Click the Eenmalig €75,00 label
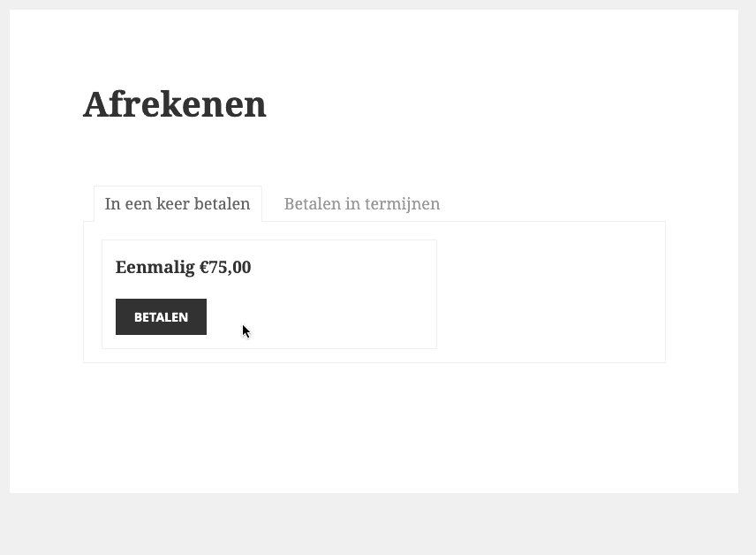 183,267
